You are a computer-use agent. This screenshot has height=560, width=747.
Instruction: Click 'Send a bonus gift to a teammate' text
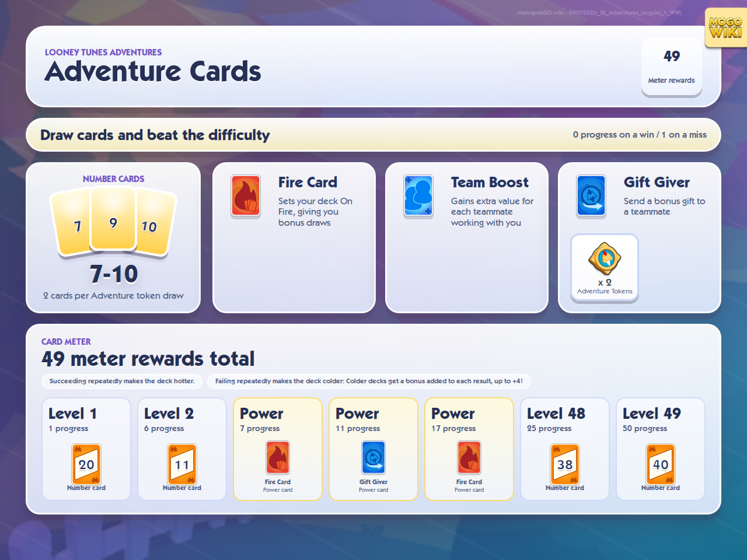[664, 206]
